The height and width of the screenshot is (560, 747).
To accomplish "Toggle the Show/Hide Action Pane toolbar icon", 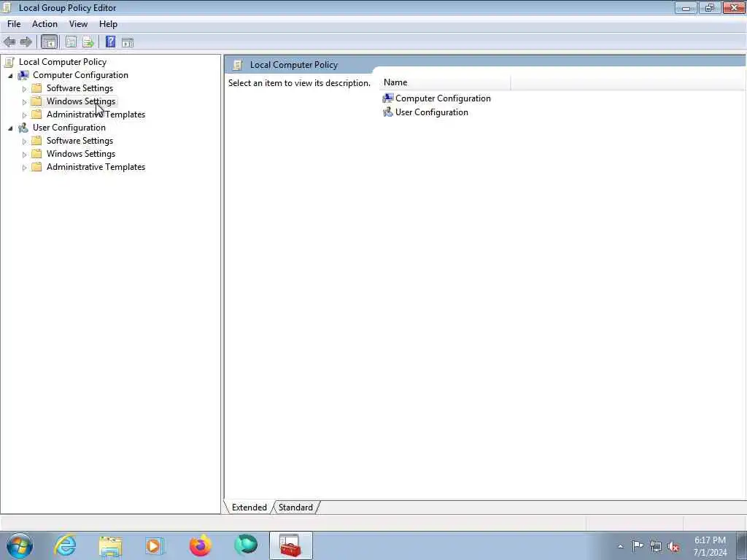I will point(127,42).
